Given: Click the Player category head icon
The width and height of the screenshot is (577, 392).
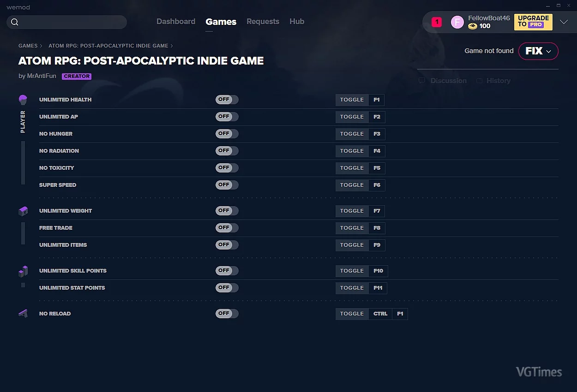Looking at the screenshot, I should [23, 100].
